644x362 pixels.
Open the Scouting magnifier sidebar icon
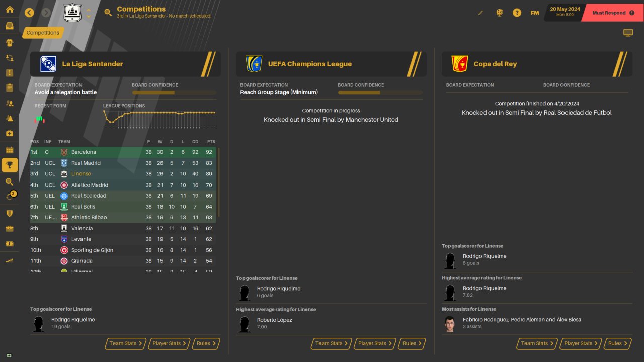[x=10, y=182]
